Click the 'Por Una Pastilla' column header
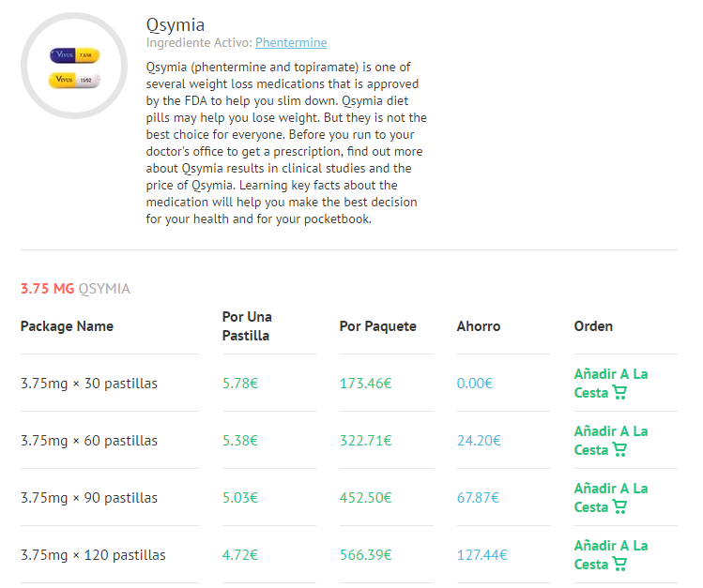Viewport: 703px width, 588px height. pos(247,325)
